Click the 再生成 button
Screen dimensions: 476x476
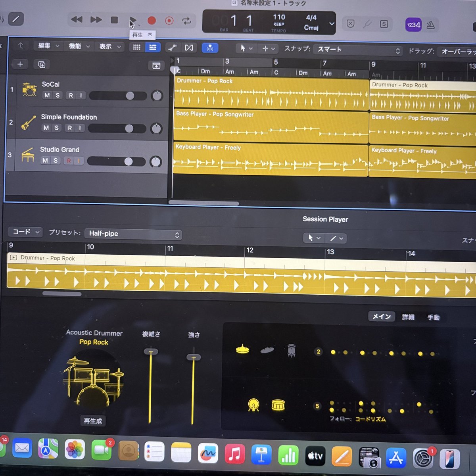[93, 420]
